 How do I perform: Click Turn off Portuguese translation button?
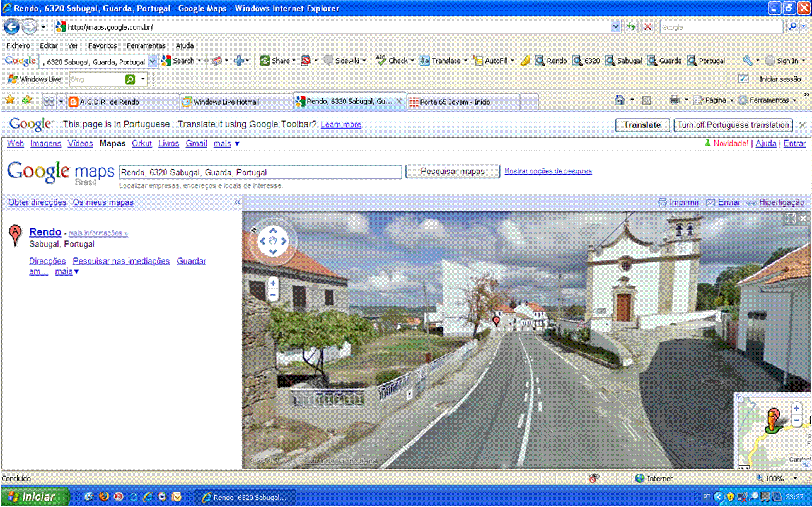(x=733, y=125)
